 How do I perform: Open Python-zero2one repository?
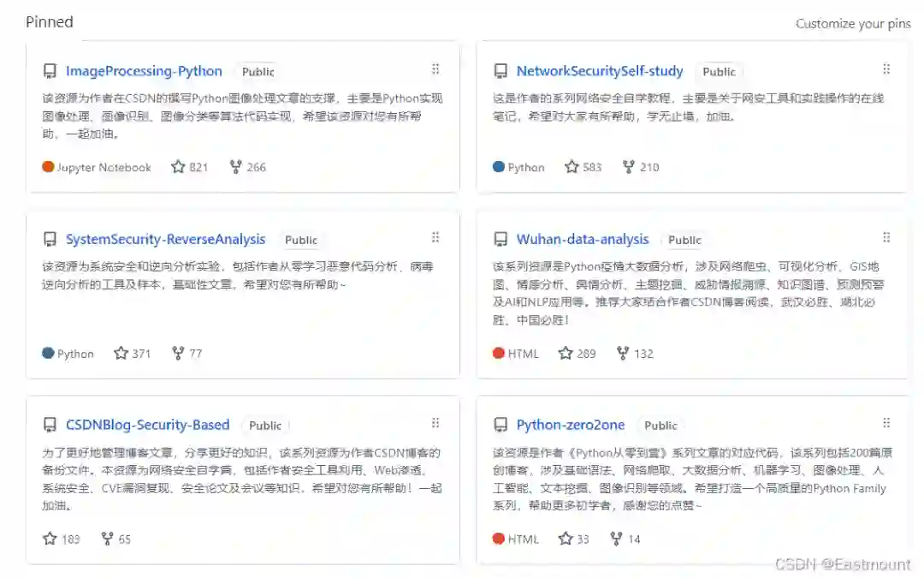click(x=571, y=426)
